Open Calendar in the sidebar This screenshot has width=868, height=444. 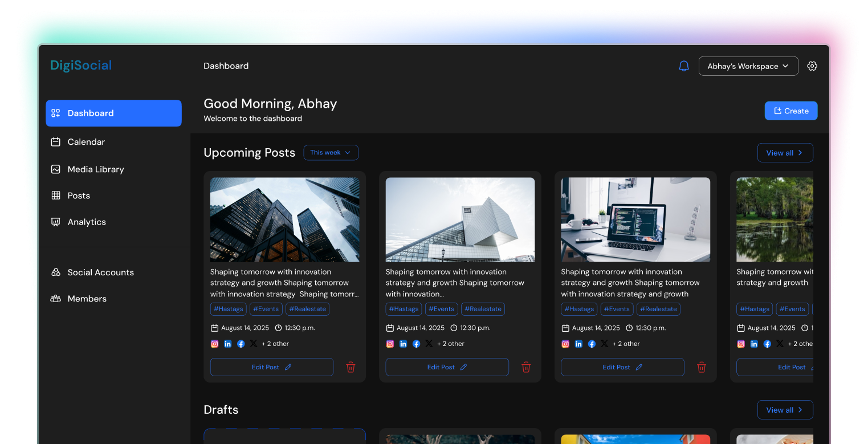[86, 142]
